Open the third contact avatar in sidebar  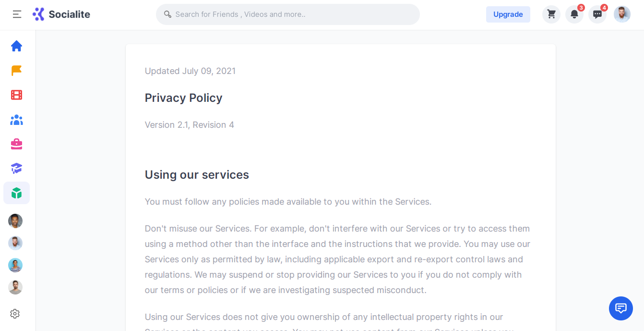(15, 265)
